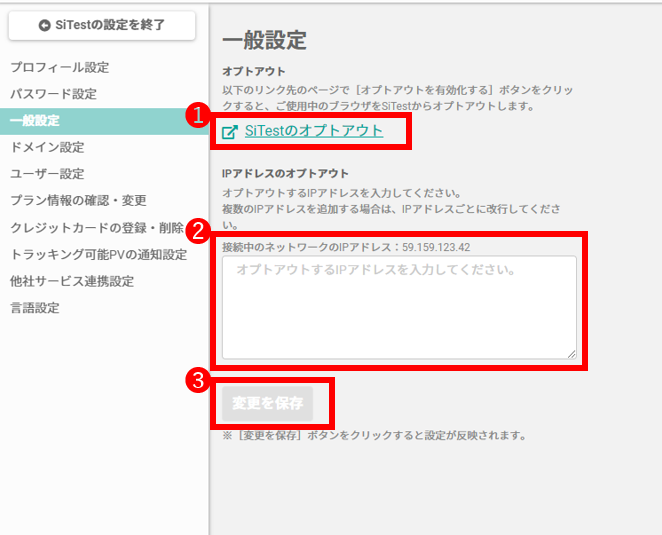Go to 他社サービス連携設定 in the sidebar
Viewport: 662px width, 535px height.
click(x=72, y=281)
